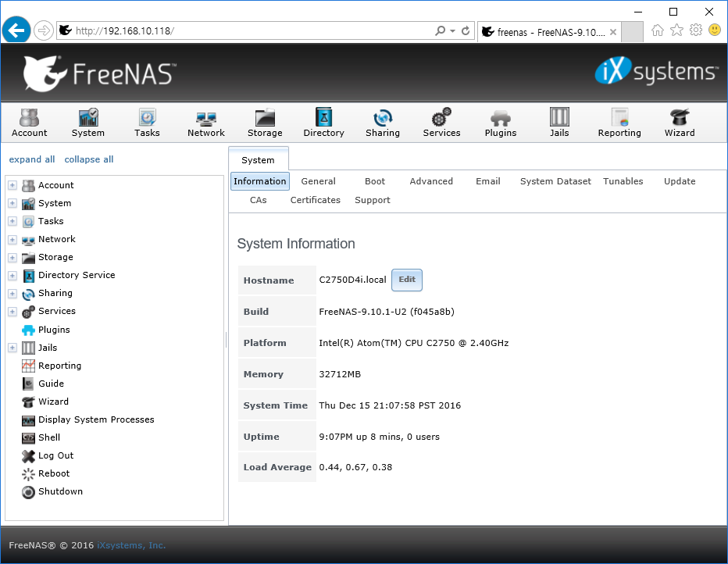Switch to the System Dataset tab
728x564 pixels.
pyautogui.click(x=555, y=181)
